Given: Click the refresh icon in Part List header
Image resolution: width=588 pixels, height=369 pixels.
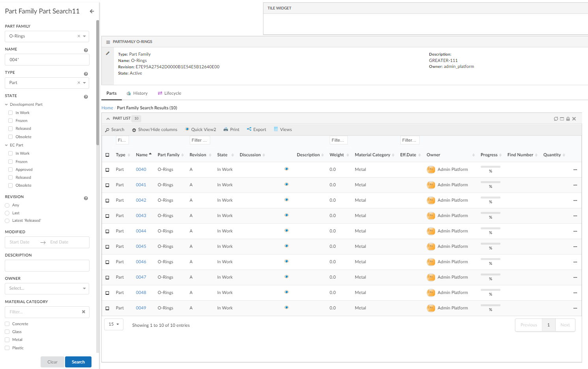Looking at the screenshot, I should 556,119.
